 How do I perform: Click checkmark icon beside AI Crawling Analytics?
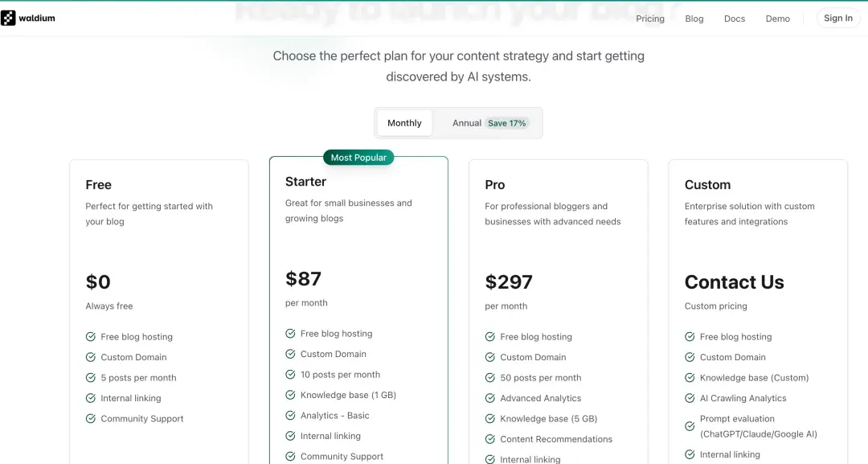pyautogui.click(x=690, y=398)
